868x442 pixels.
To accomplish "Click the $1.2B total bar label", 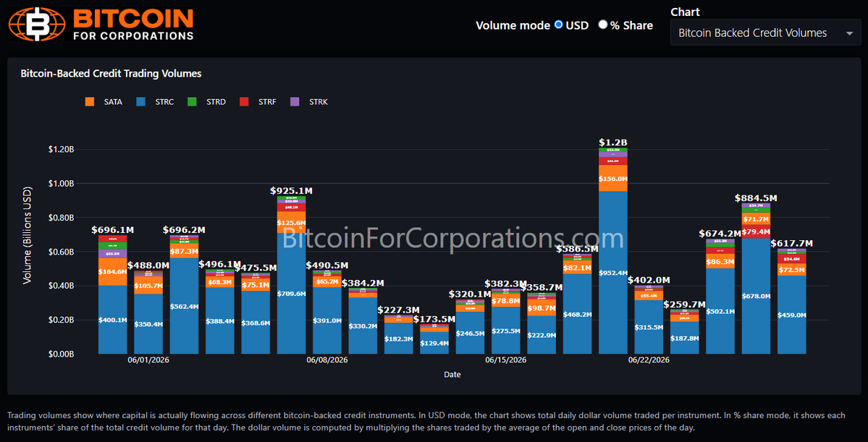I will point(612,143).
